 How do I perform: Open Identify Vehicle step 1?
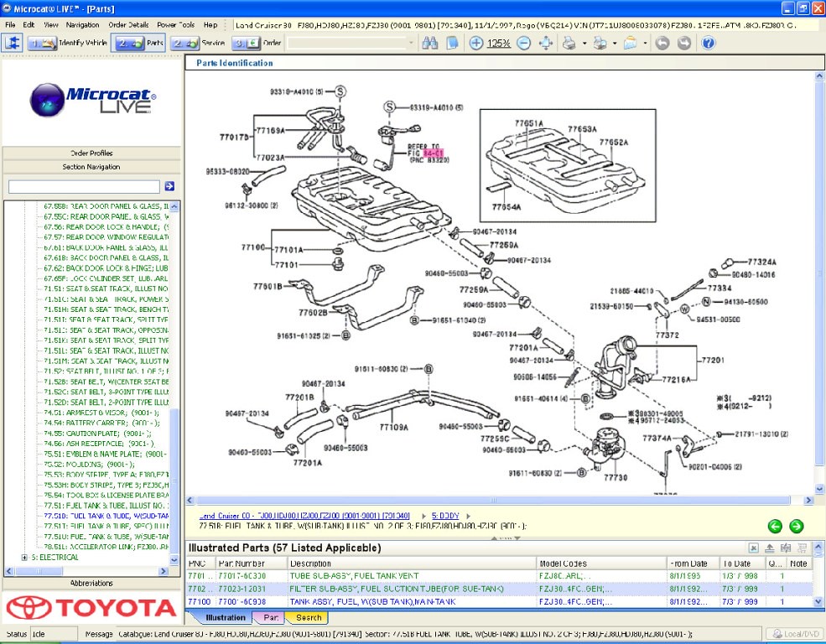(67, 43)
